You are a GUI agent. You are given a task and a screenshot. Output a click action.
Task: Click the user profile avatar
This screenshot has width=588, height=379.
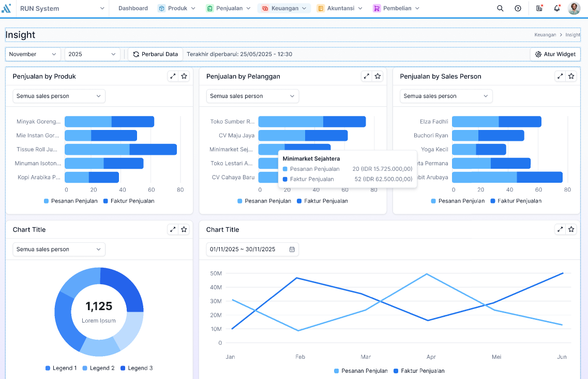pos(574,8)
